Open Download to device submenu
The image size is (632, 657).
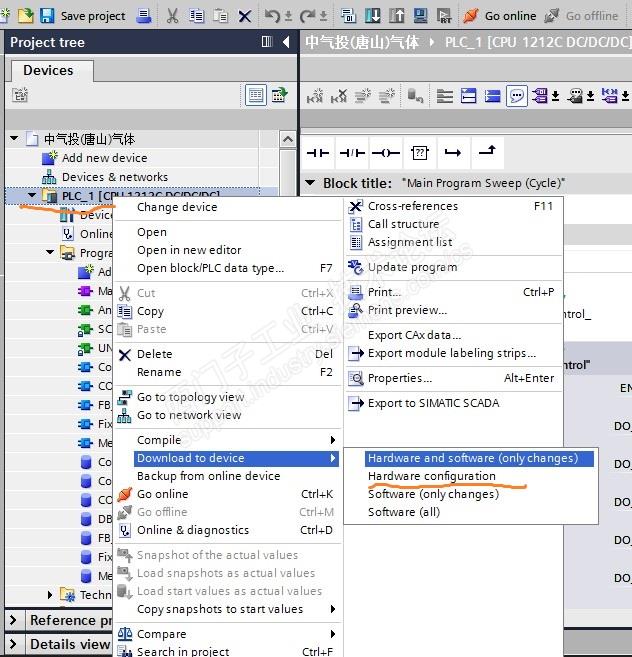[x=236, y=458]
